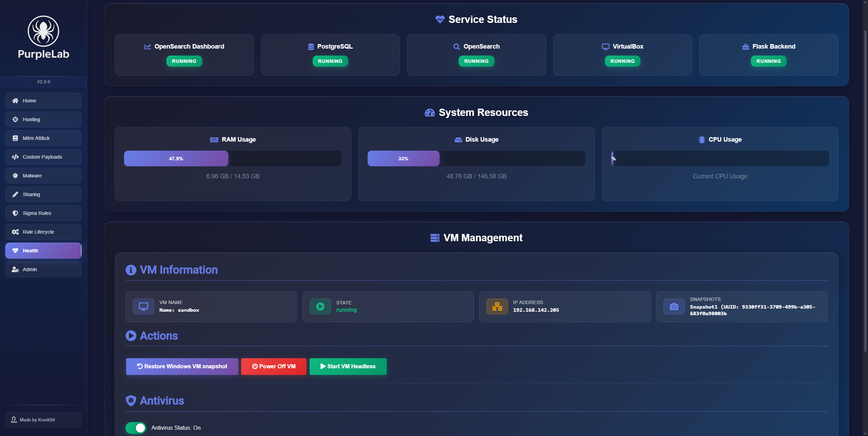Click the Rule Lifecycle gears icon
This screenshot has height=436, width=868.
pos(15,232)
